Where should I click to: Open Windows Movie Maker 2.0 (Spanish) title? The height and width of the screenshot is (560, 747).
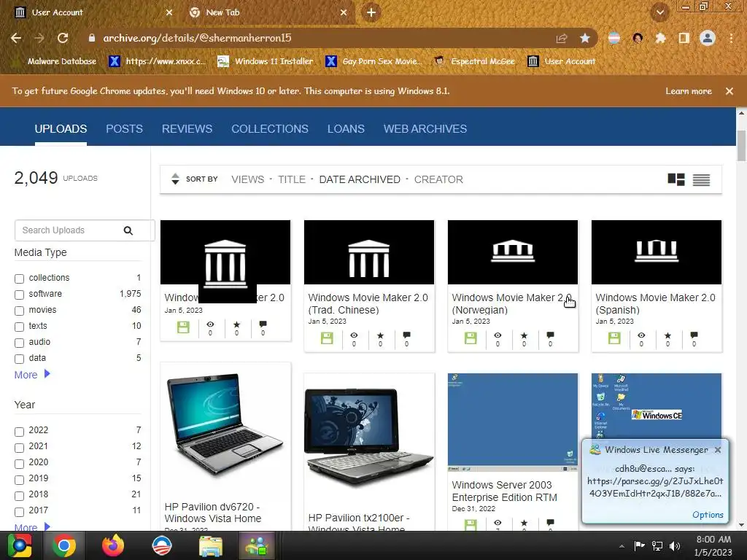pyautogui.click(x=655, y=304)
